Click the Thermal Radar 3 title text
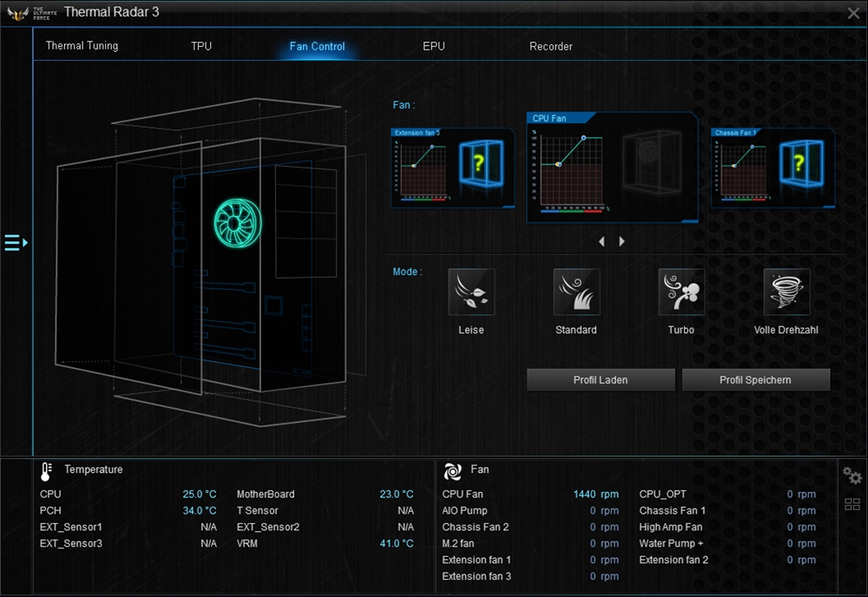868x597 pixels. click(x=111, y=12)
